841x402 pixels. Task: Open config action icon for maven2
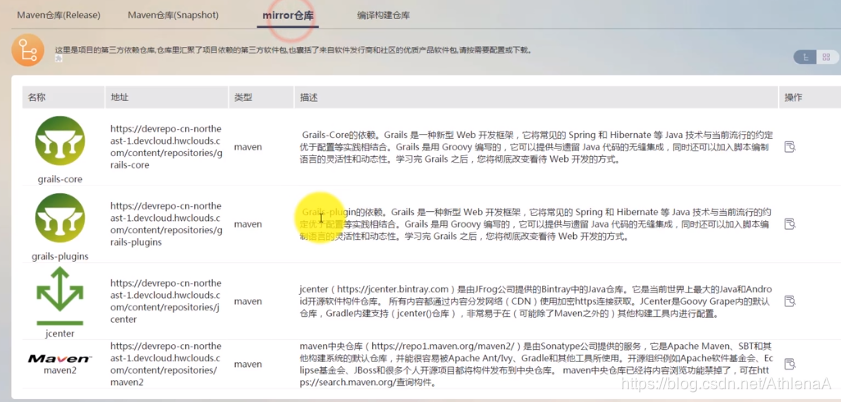789,364
